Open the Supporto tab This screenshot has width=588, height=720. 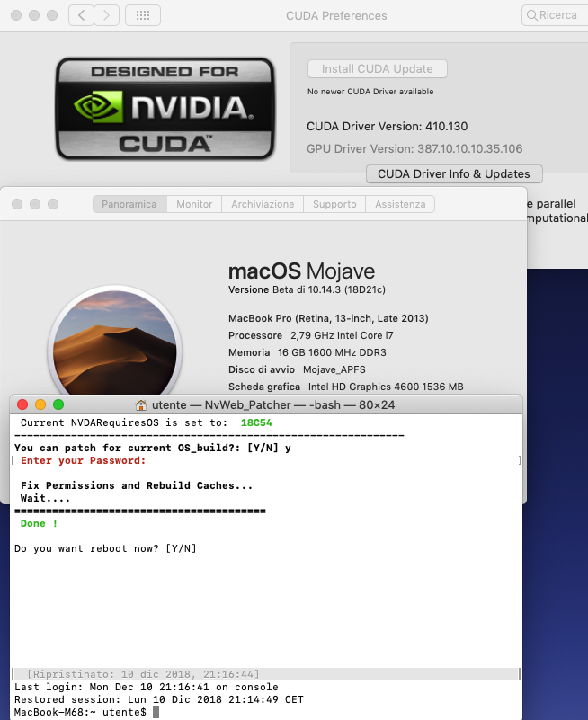334,204
